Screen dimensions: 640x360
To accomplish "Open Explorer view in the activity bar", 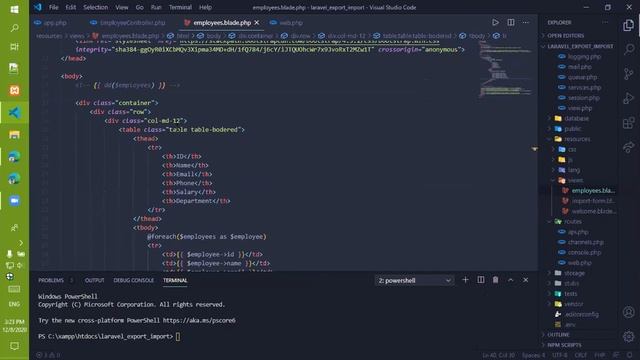I will [629, 26].
